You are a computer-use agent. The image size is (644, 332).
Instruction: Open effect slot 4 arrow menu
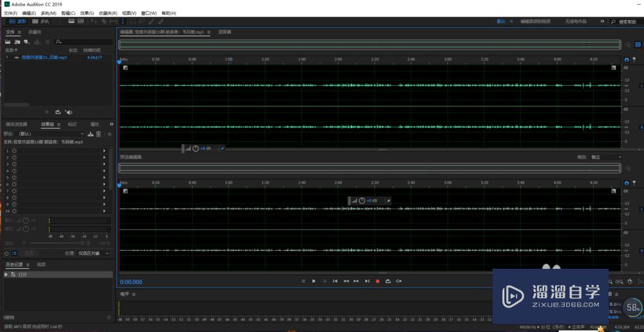(104, 171)
